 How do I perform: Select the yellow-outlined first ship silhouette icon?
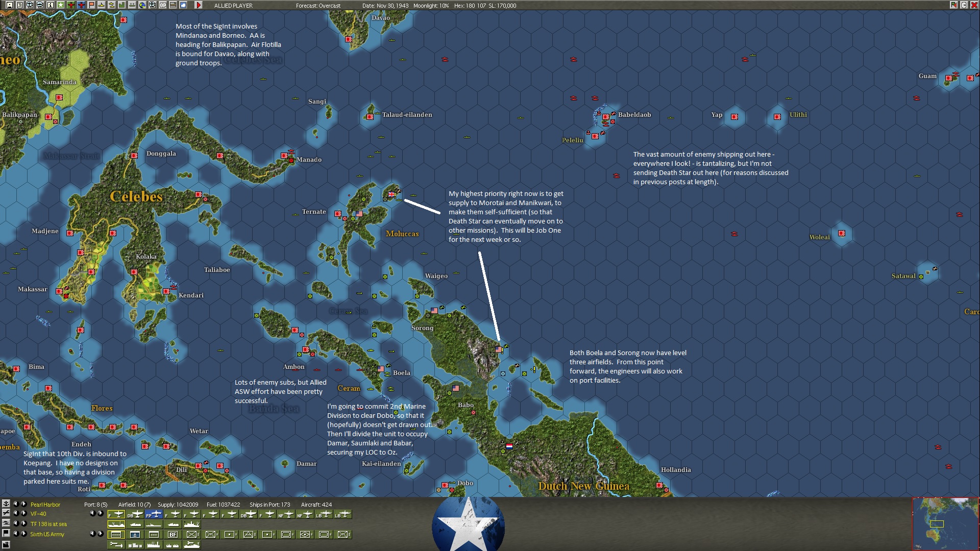click(116, 524)
